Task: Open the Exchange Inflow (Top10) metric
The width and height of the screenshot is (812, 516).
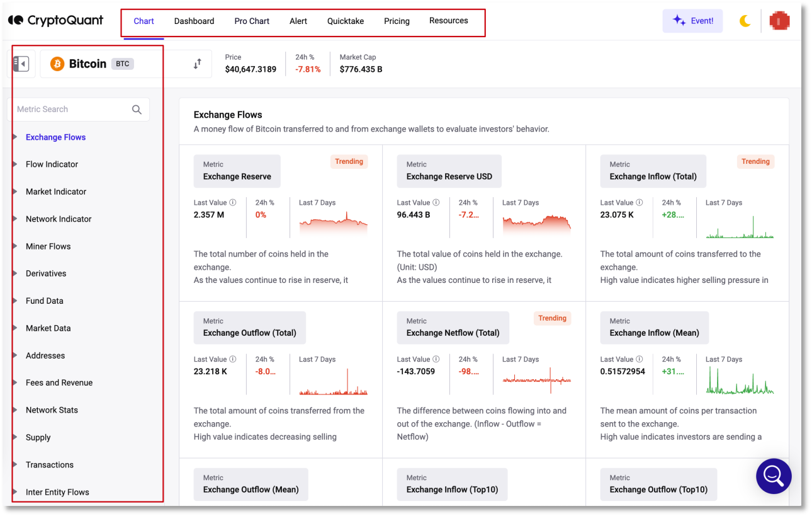Action: coord(452,484)
